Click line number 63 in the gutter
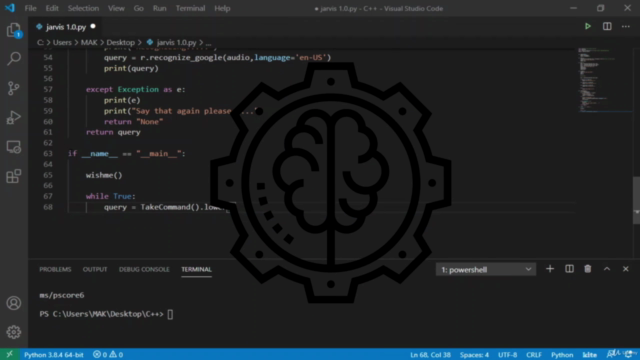The width and height of the screenshot is (640, 360). 48,153
